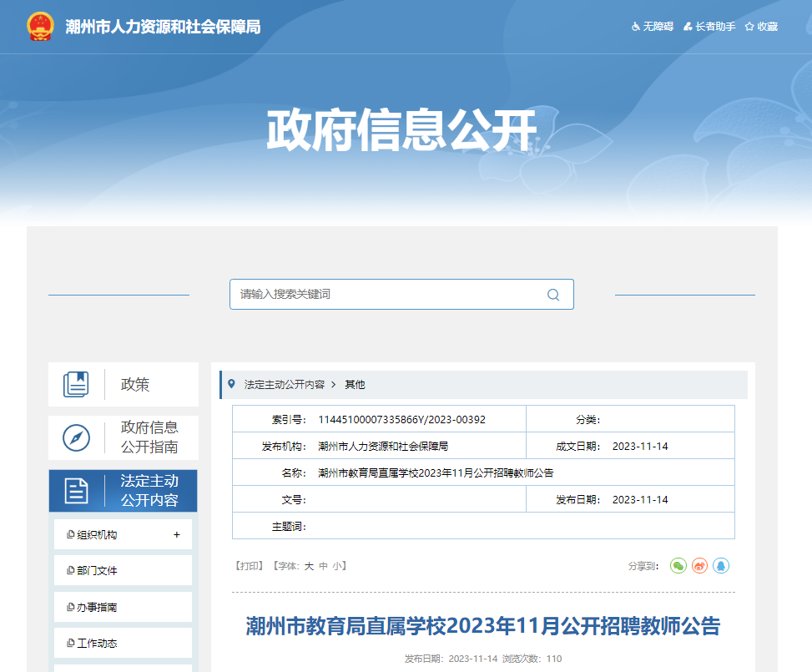Share to QQ icon
This screenshot has width=812, height=672.
[721, 565]
